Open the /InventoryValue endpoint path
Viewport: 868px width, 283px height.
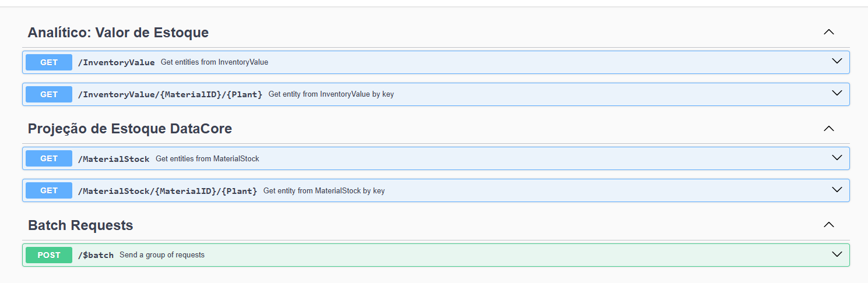tap(116, 62)
